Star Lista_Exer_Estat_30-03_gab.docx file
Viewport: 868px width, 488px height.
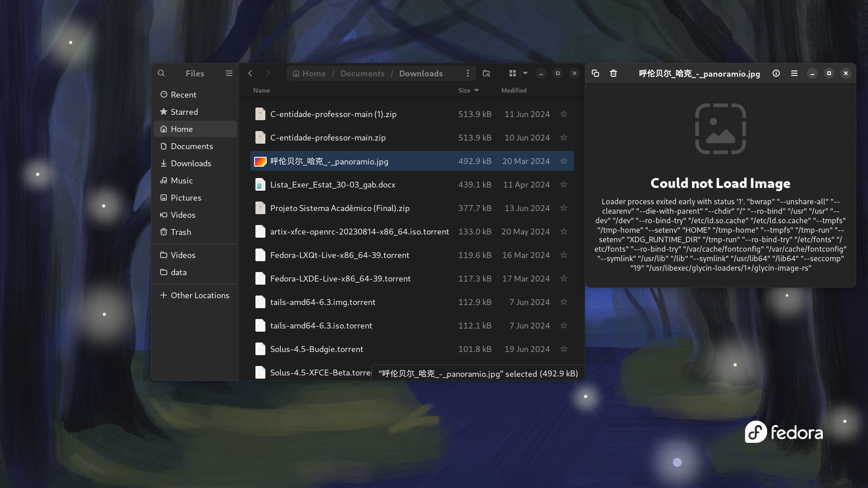pyautogui.click(x=564, y=185)
